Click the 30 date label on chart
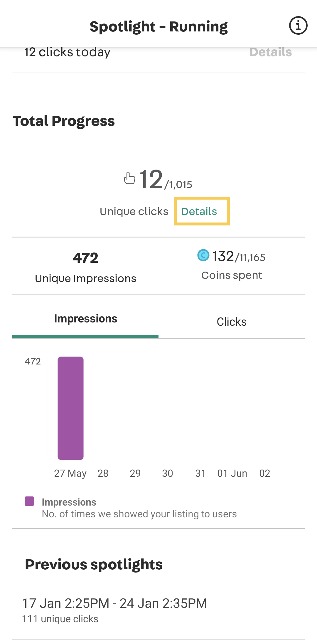The width and height of the screenshot is (317, 644). 168,474
